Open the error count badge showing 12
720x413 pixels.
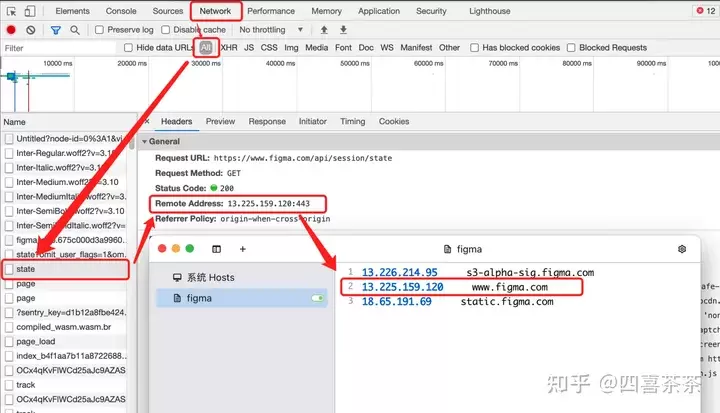(706, 11)
